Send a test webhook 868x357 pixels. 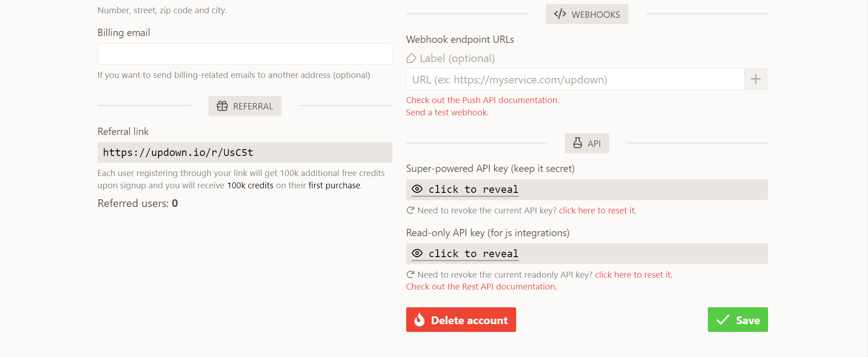point(447,113)
